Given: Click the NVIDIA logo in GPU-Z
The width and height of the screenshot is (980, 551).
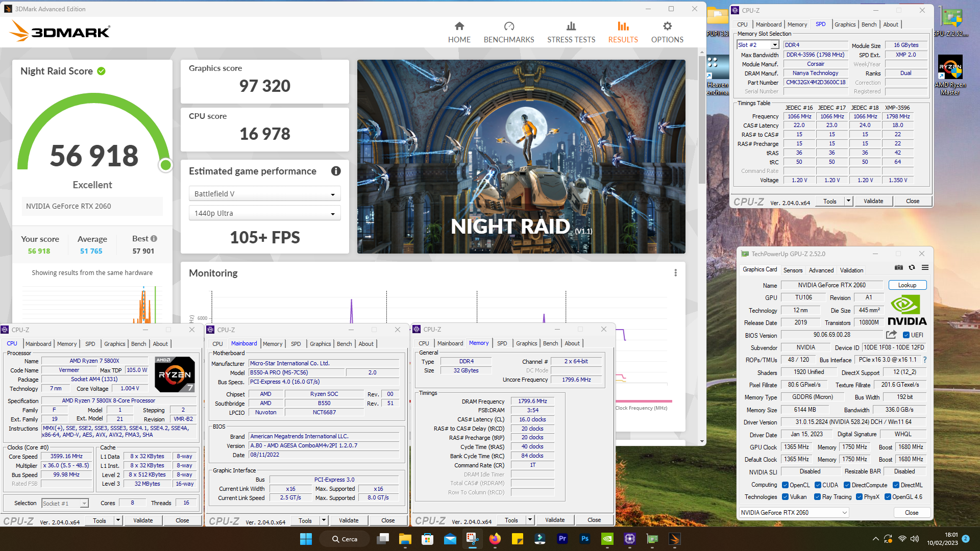Looking at the screenshot, I should [907, 310].
